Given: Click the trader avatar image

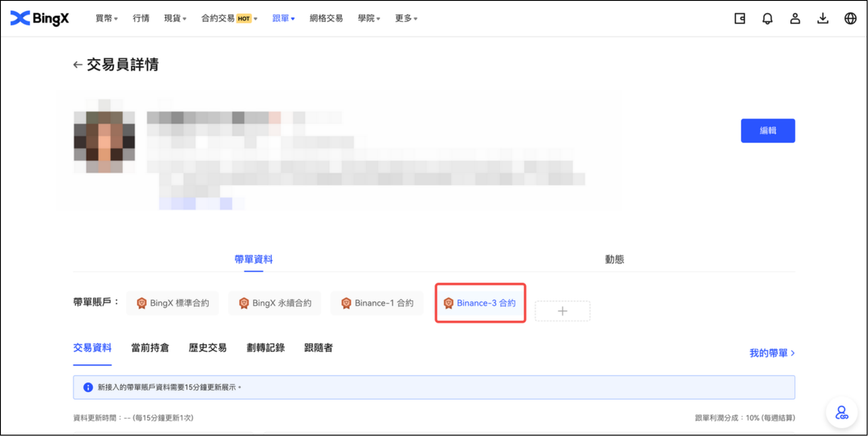Looking at the screenshot, I should point(104,142).
